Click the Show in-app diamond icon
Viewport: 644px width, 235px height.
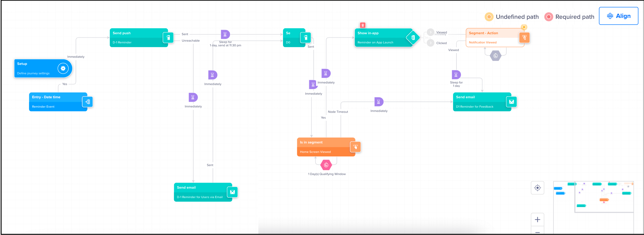coord(413,37)
